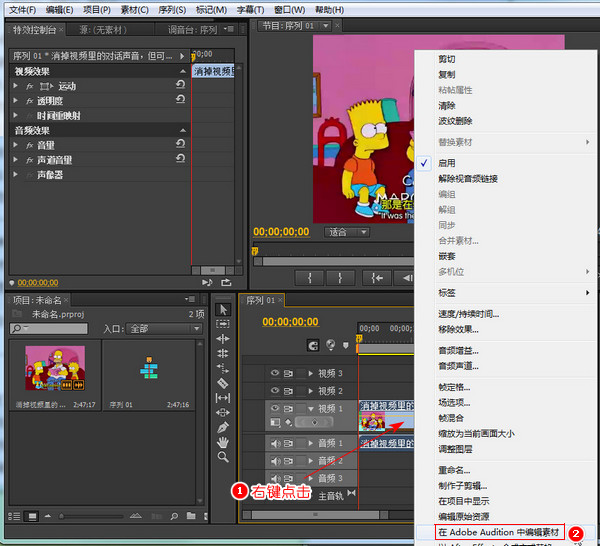Choose 速度/持续时间... from context menu

(x=468, y=314)
